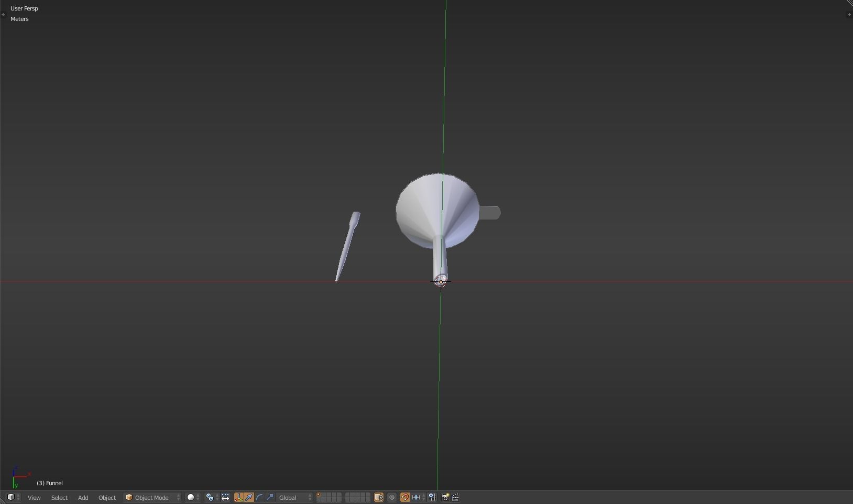Open the Object menu
Image resolution: width=853 pixels, height=504 pixels.
[107, 497]
